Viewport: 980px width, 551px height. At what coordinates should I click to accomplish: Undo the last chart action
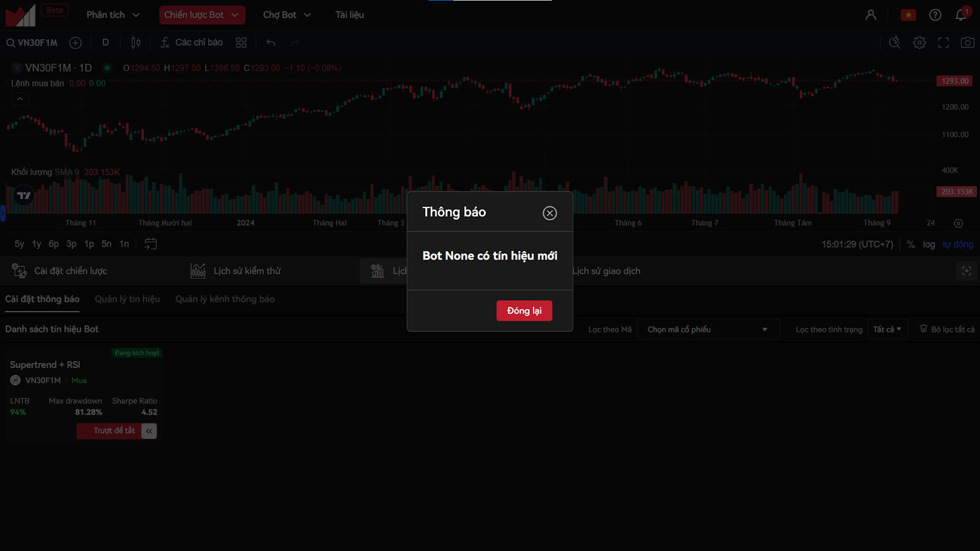click(271, 42)
